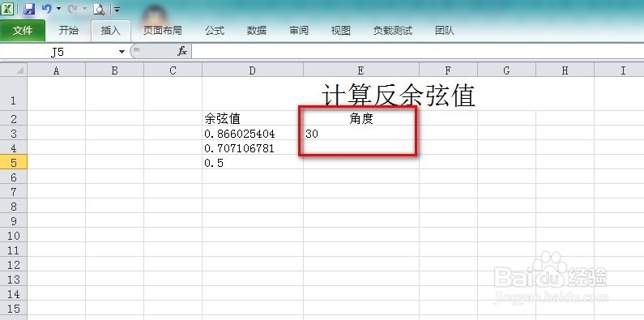Customize the quick access toolbar

click(x=117, y=10)
